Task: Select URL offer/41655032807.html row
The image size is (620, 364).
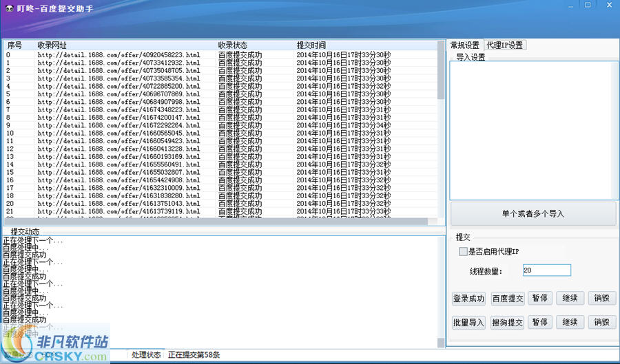Action: click(220, 172)
